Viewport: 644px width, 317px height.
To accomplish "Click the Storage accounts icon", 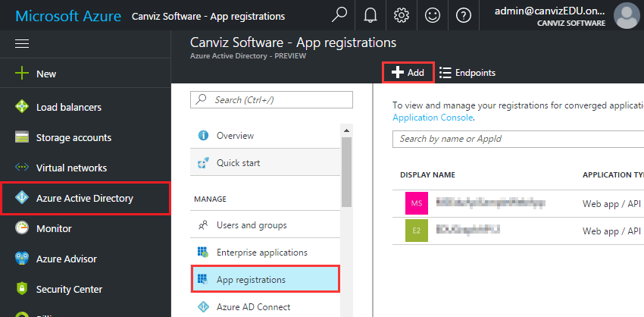I will pyautogui.click(x=22, y=137).
